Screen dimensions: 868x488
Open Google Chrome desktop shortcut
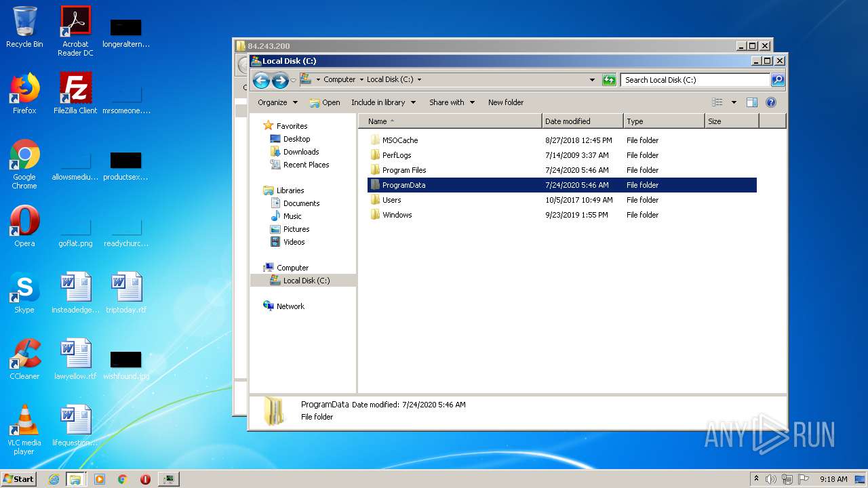pyautogui.click(x=24, y=164)
